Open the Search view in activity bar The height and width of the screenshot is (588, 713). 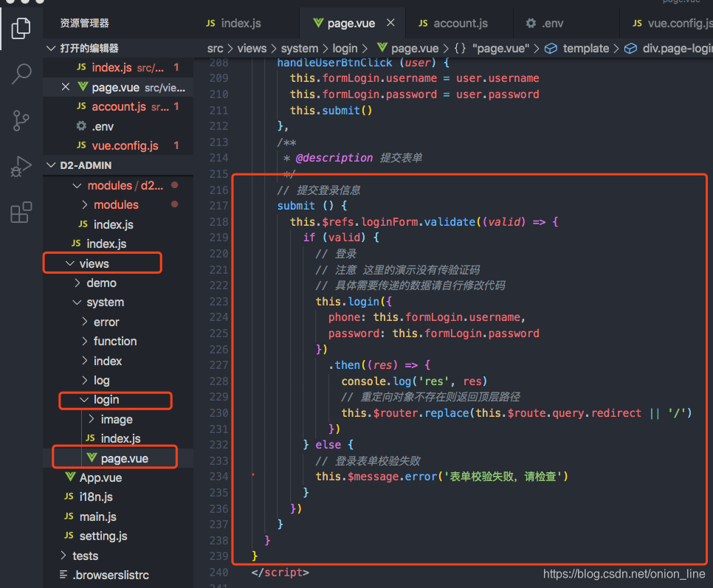21,74
